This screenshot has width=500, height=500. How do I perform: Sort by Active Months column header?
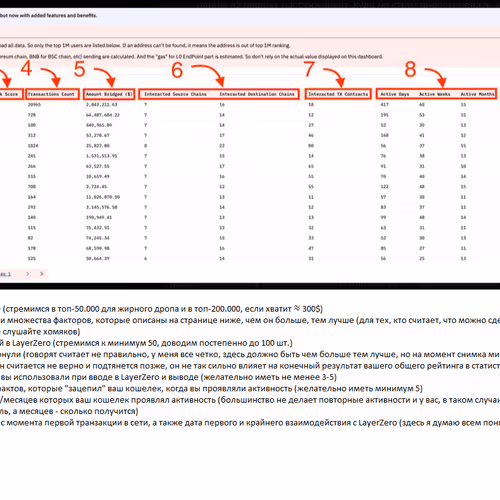(477, 94)
